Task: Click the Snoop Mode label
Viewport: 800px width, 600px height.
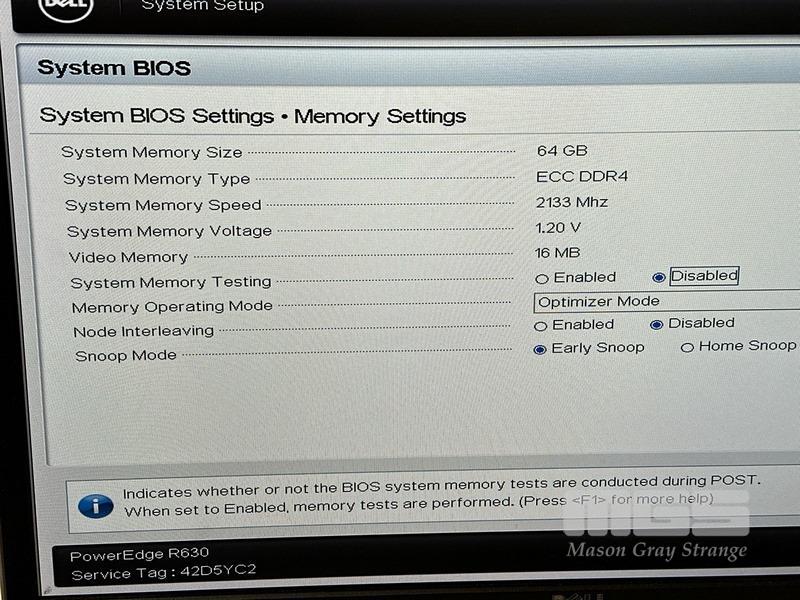Action: coord(126,355)
